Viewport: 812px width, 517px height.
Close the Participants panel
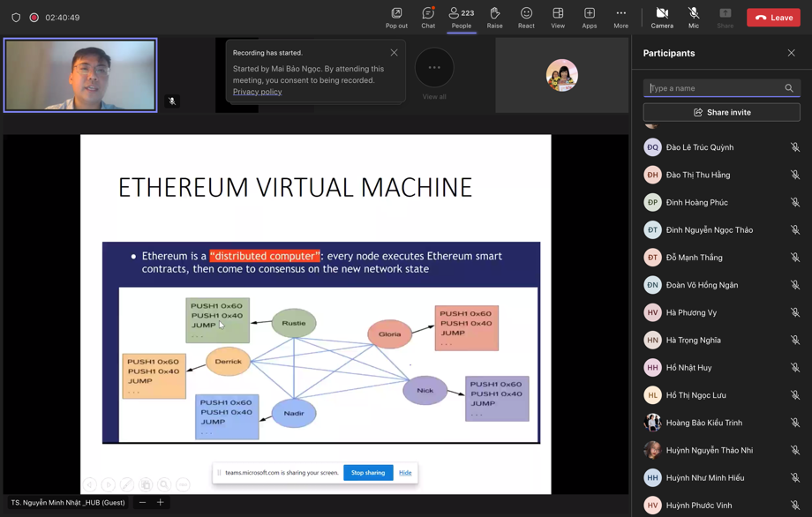[x=791, y=53]
